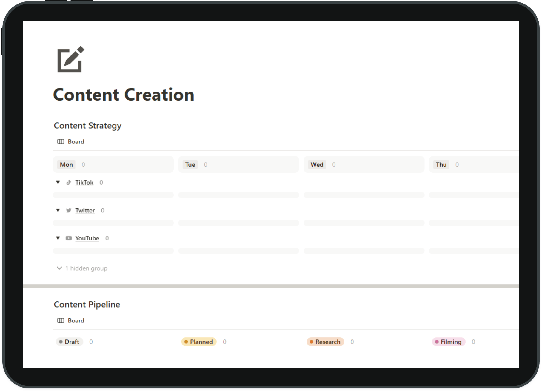Collapse the Twitter group triangle
The image size is (542, 392).
58,210
